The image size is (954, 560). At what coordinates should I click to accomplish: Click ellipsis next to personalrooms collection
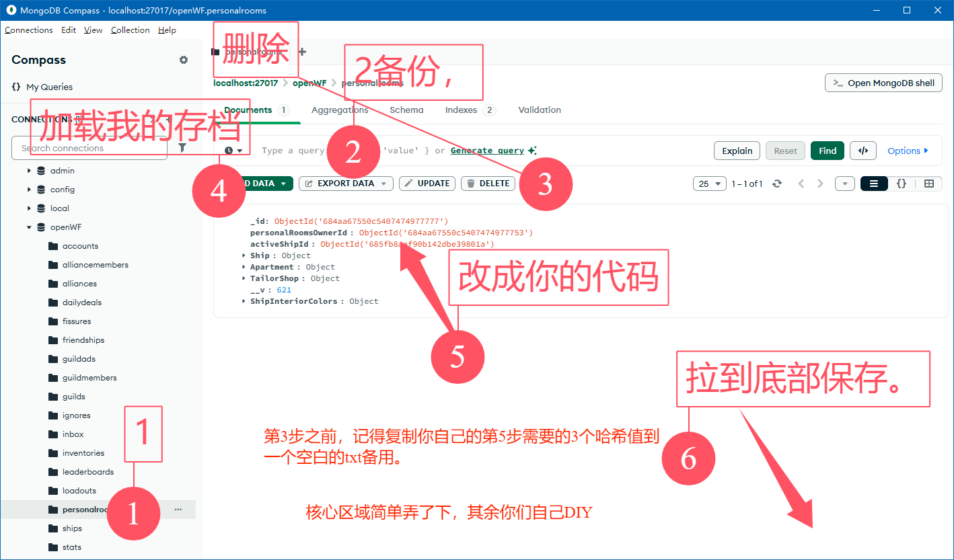(x=178, y=510)
